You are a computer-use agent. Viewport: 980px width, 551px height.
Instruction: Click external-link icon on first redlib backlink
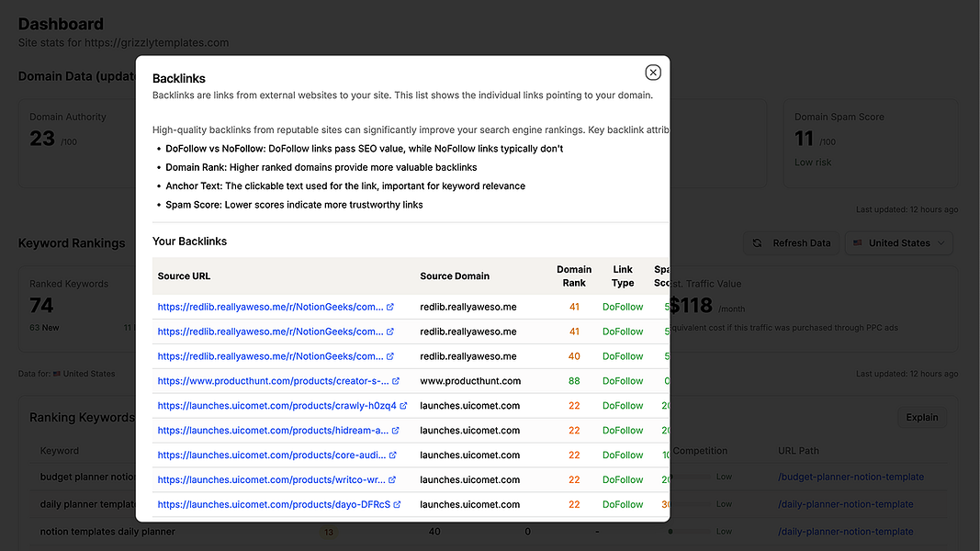[390, 307]
